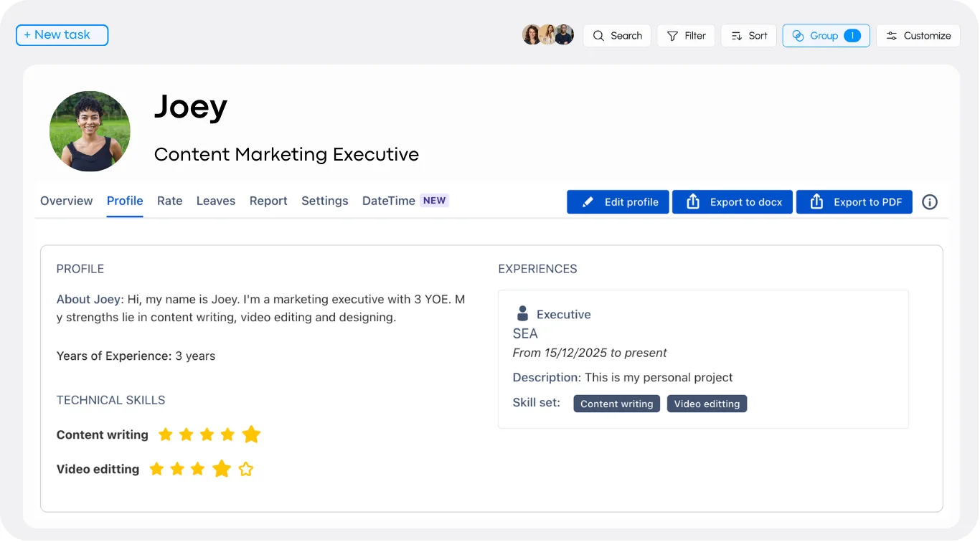
Task: Click the person icon next to Executive
Action: pyautogui.click(x=522, y=313)
